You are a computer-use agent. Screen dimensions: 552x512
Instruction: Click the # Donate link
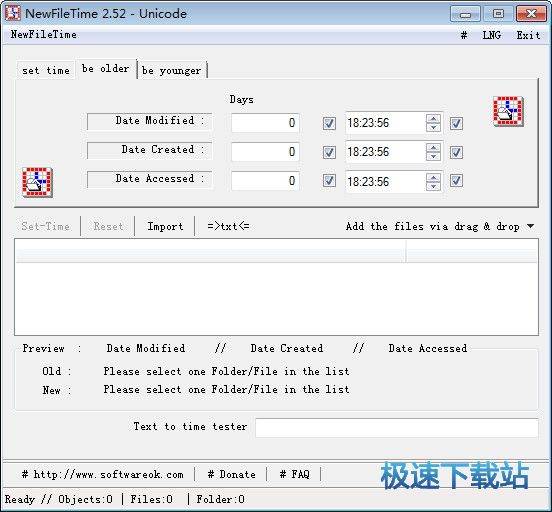click(231, 474)
